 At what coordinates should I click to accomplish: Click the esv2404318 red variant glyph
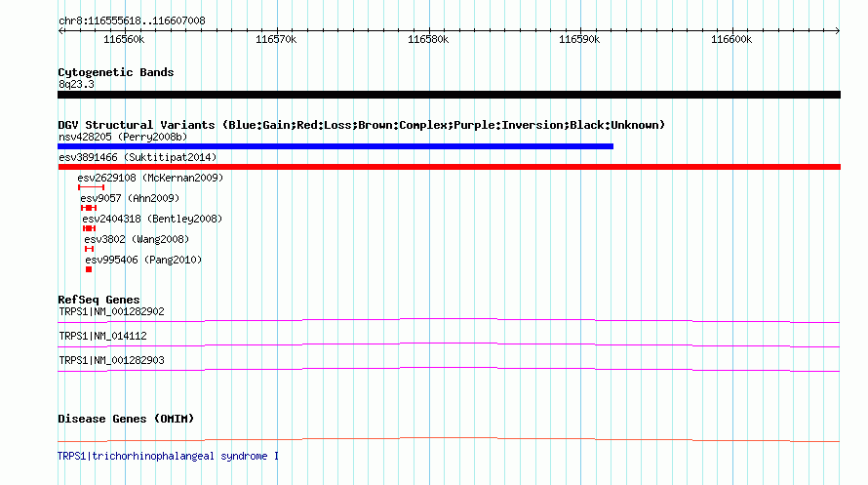(89, 228)
